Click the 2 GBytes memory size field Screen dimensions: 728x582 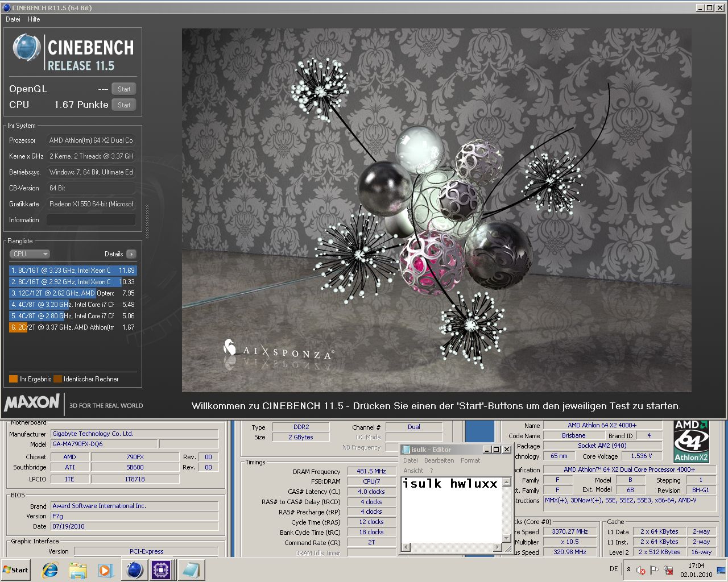pyautogui.click(x=301, y=437)
